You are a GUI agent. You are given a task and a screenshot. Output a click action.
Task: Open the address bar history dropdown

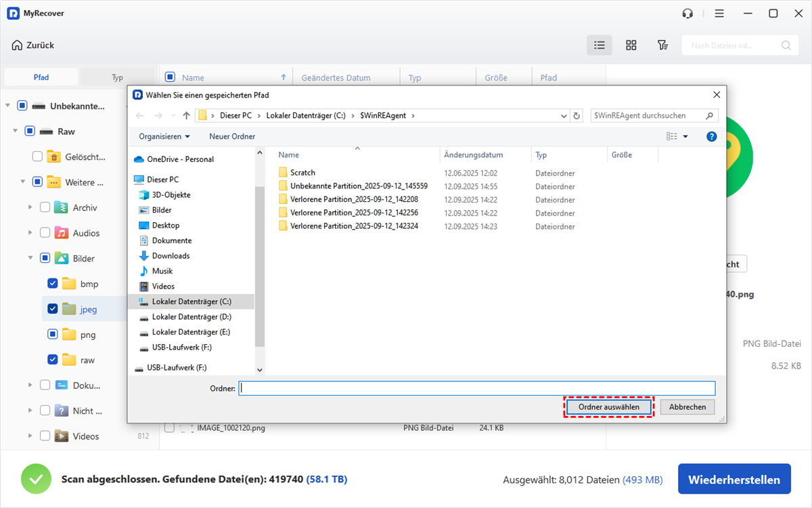[x=563, y=116]
